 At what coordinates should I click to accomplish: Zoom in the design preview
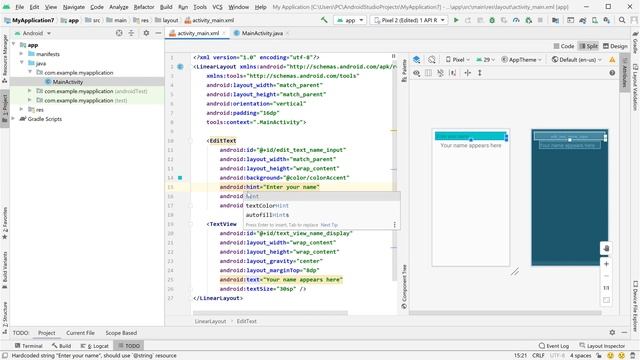tap(606, 264)
